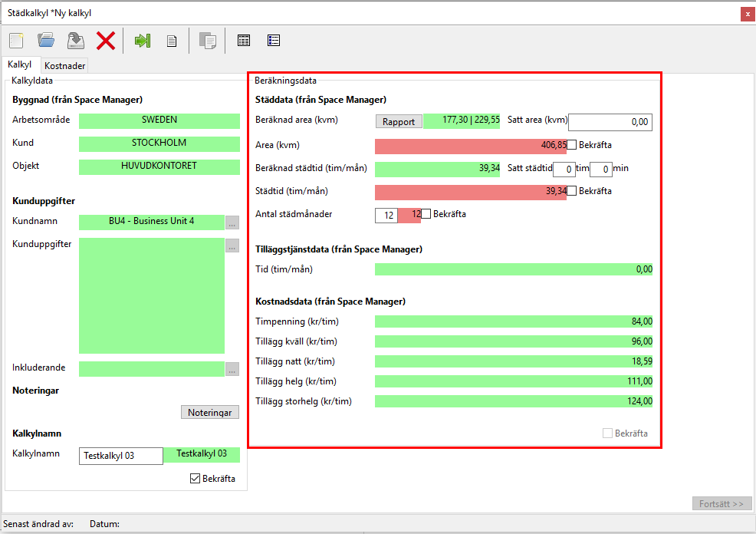Open the Inkluderande ellipsis selector
Viewport: 756px width, 534px height.
click(232, 369)
